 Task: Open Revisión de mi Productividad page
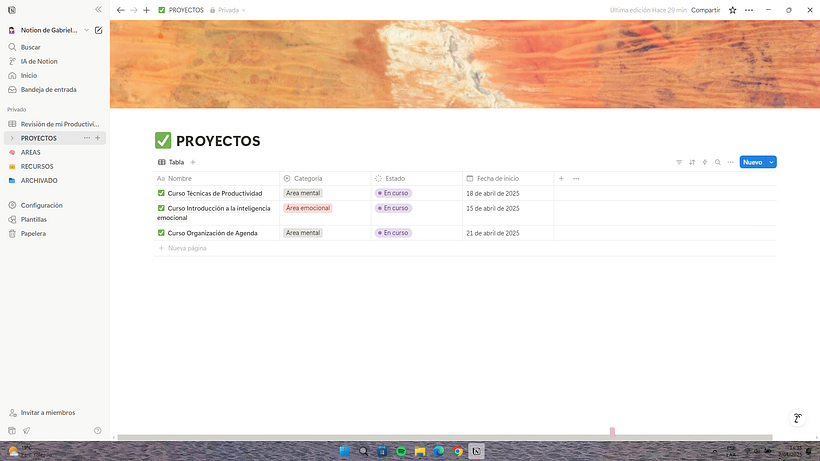[55, 124]
